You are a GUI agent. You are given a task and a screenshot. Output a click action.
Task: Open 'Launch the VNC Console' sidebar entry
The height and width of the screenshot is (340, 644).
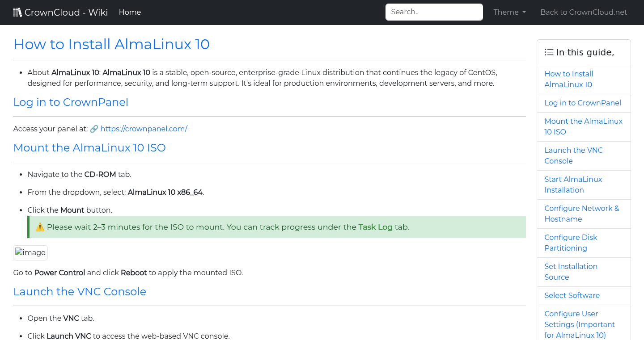574,155
